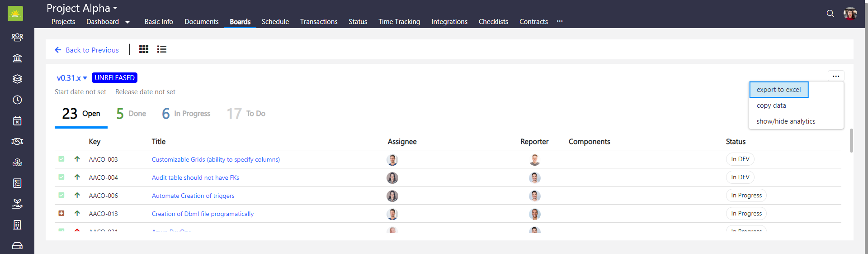Switch to the Schedule tab
Viewport: 868px width, 254px height.
[x=275, y=22]
